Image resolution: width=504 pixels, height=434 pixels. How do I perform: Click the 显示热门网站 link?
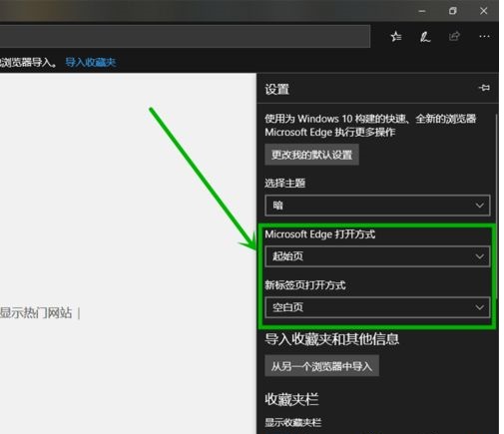tap(36, 313)
